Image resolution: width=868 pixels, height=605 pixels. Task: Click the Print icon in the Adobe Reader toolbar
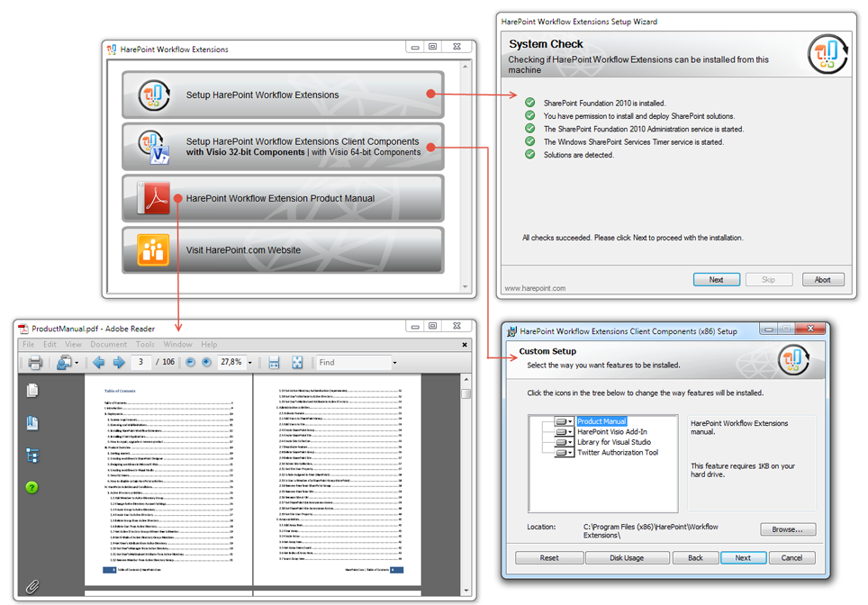pyautogui.click(x=35, y=363)
